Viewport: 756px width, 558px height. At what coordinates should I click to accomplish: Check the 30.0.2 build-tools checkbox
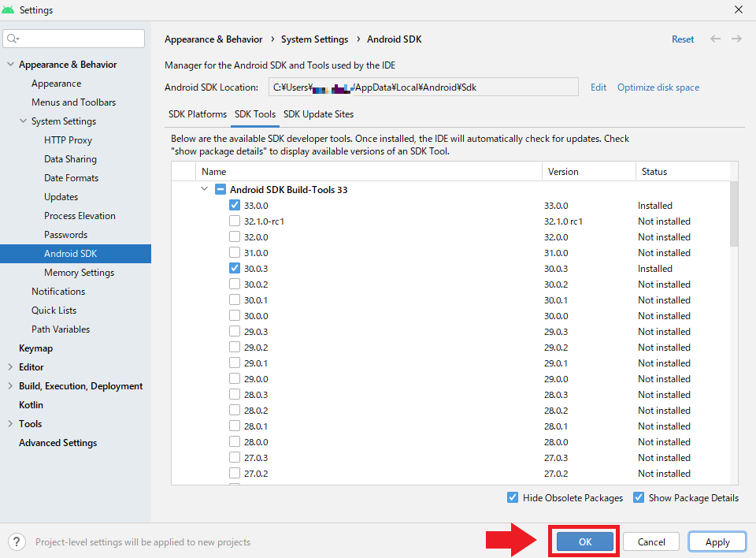coord(235,285)
